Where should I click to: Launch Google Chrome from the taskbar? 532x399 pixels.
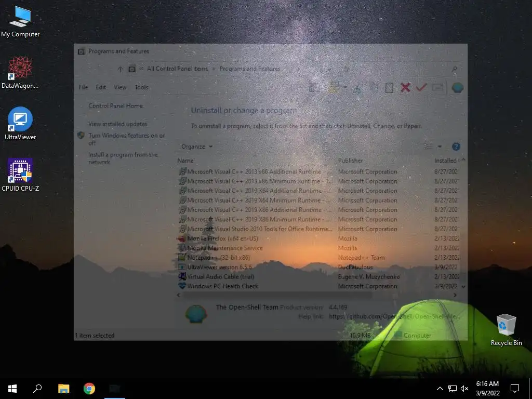(89, 389)
